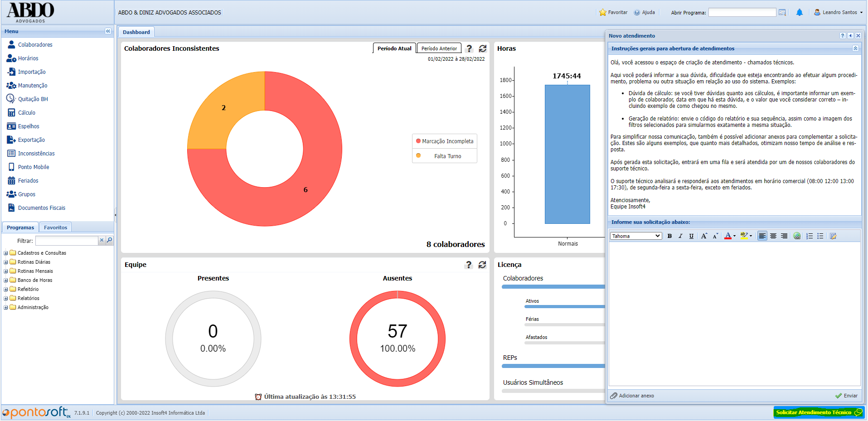Click Adicionar anexo
Image resolution: width=868 pixels, height=421 pixels.
pos(632,396)
